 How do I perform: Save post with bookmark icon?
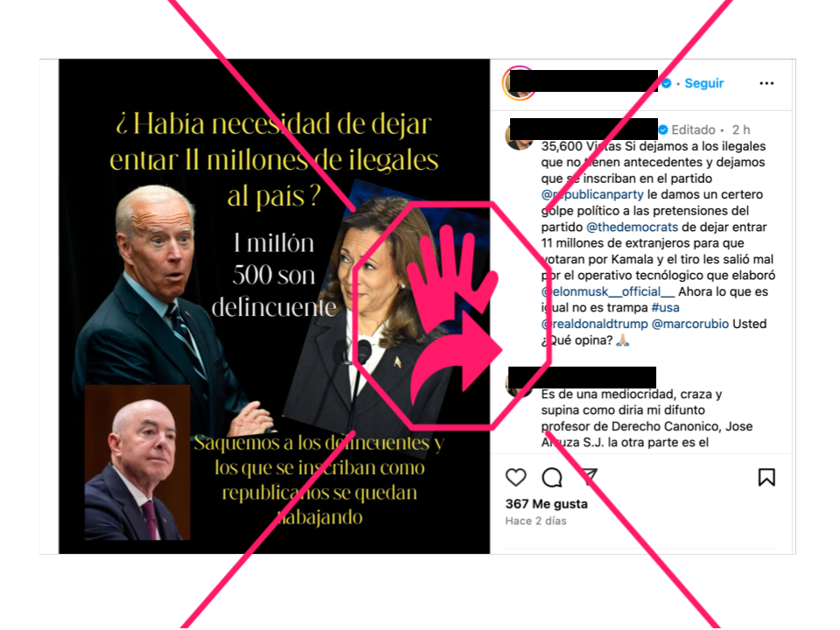pyautogui.click(x=766, y=478)
